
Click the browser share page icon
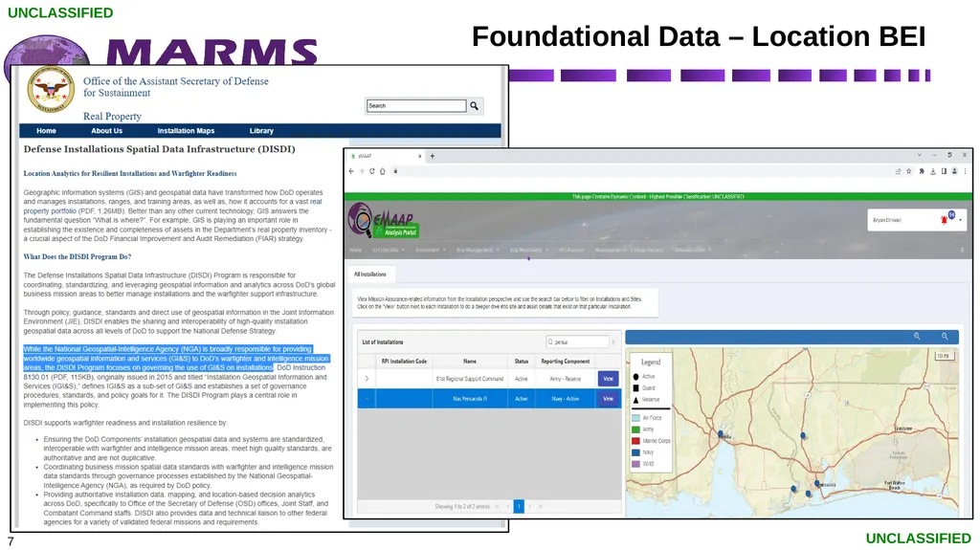click(898, 171)
